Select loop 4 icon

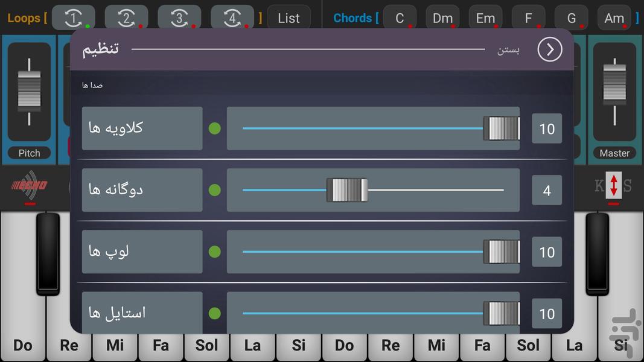[232, 18]
